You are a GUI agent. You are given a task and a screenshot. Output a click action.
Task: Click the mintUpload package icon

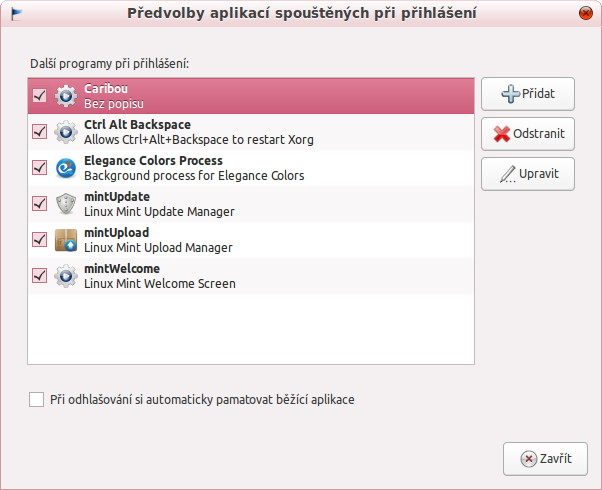(x=66, y=240)
